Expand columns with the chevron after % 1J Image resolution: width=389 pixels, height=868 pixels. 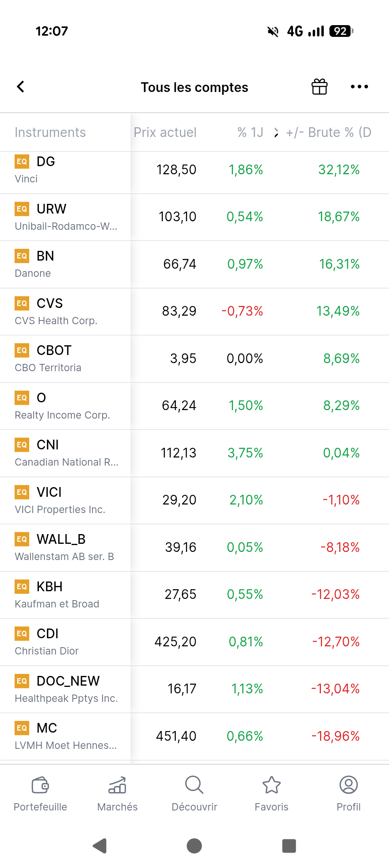click(x=276, y=133)
